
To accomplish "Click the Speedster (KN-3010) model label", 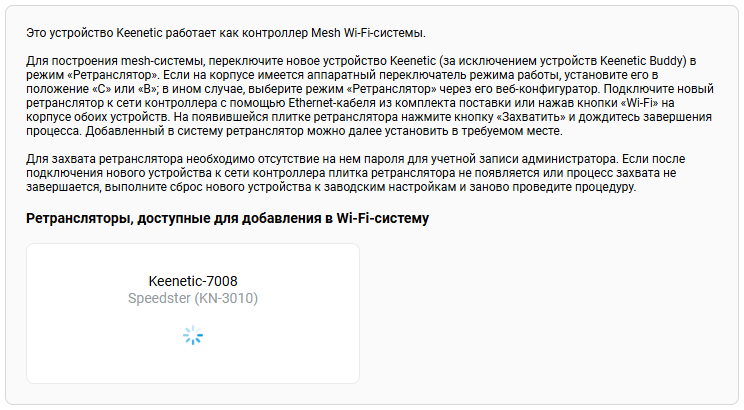I will click(193, 298).
